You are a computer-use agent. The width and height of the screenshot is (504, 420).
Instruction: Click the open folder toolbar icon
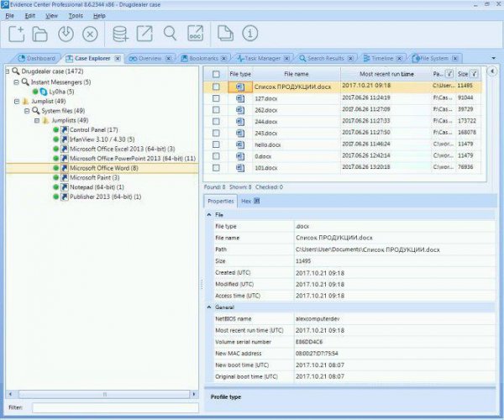[39, 34]
